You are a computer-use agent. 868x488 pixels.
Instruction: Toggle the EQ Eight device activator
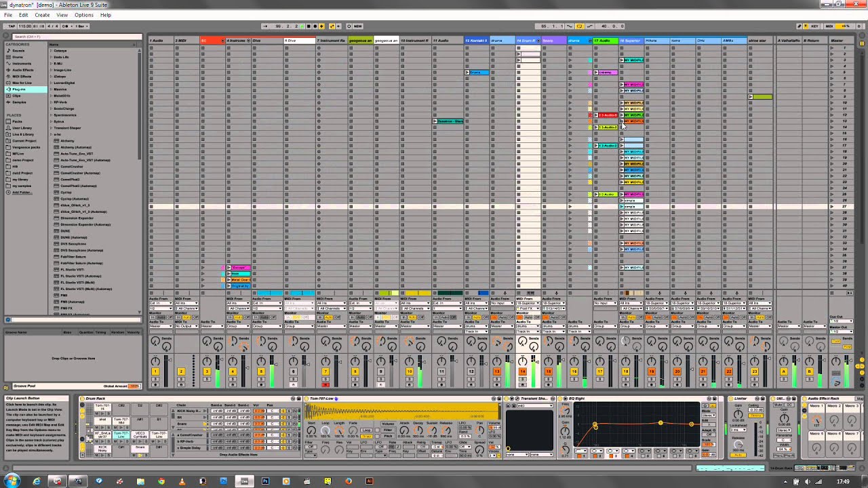pos(559,399)
